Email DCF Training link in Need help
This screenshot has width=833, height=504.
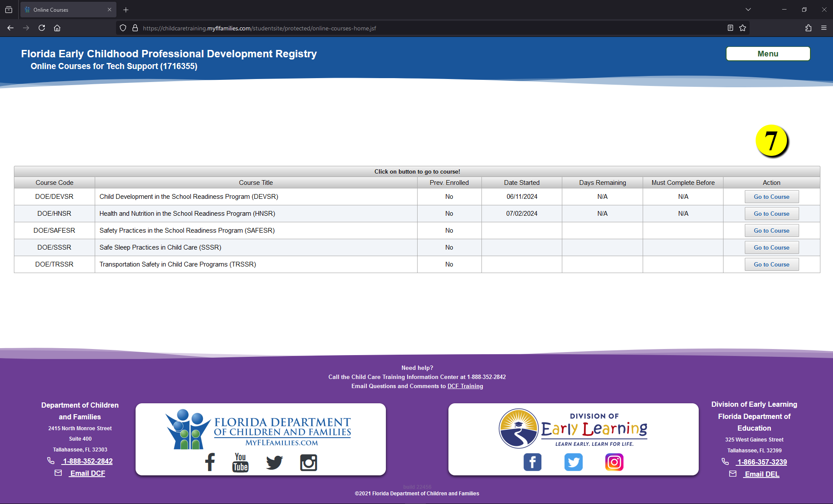[x=465, y=386]
